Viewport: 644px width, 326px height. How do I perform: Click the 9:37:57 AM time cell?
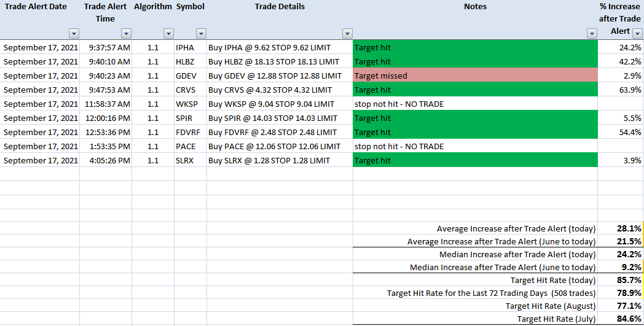click(x=106, y=48)
